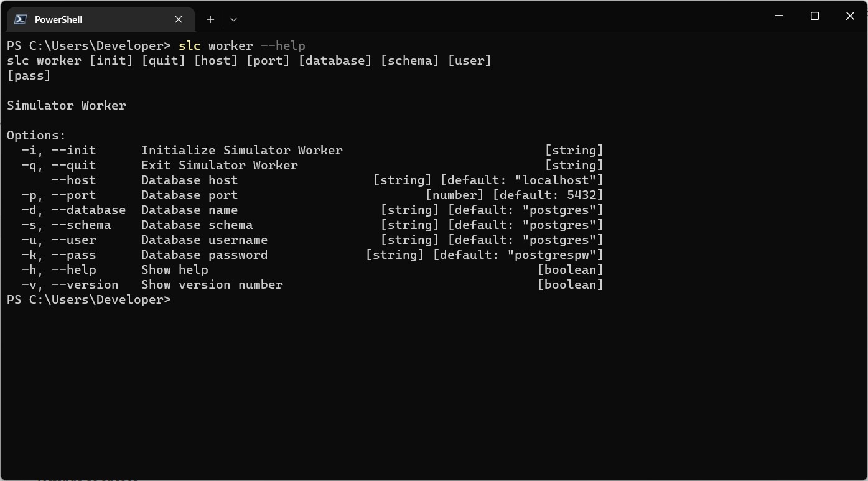Open the terminal tab dropdown menu
868x481 pixels.
[x=233, y=19]
